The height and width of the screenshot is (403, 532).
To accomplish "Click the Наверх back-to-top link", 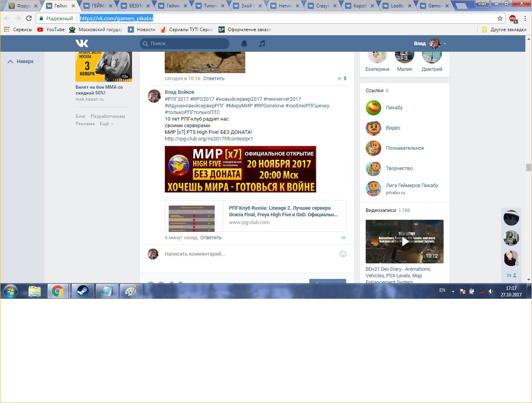I will pos(21,61).
